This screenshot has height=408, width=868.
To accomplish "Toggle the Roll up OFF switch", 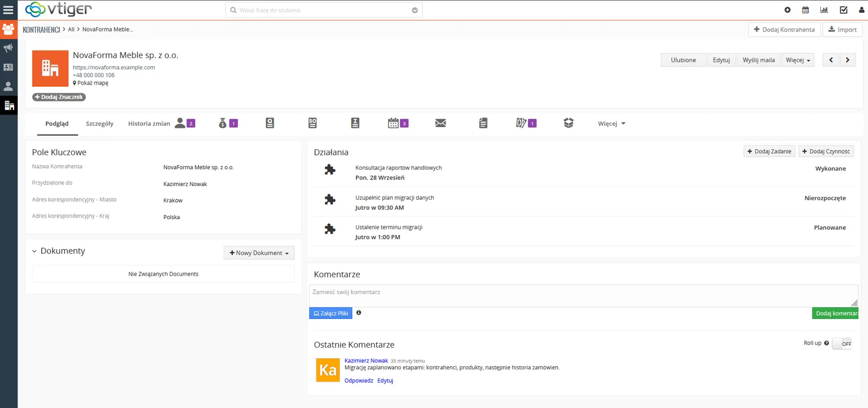I will pos(842,343).
